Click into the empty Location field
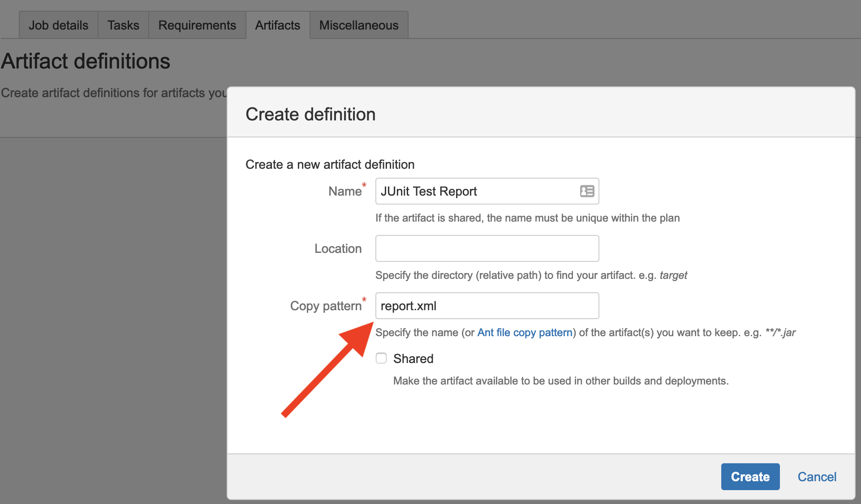The image size is (861, 504). [x=487, y=248]
